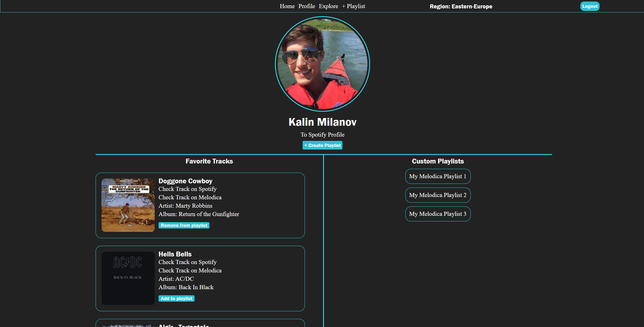Check Doggone Cowboy on Melodica
The width and height of the screenshot is (644, 327).
tap(190, 197)
